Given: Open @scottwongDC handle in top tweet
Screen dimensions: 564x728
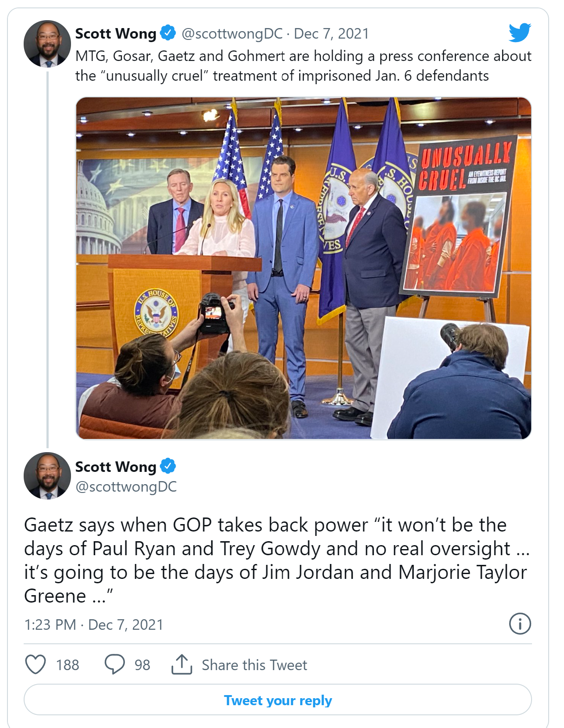Looking at the screenshot, I should tap(232, 34).
